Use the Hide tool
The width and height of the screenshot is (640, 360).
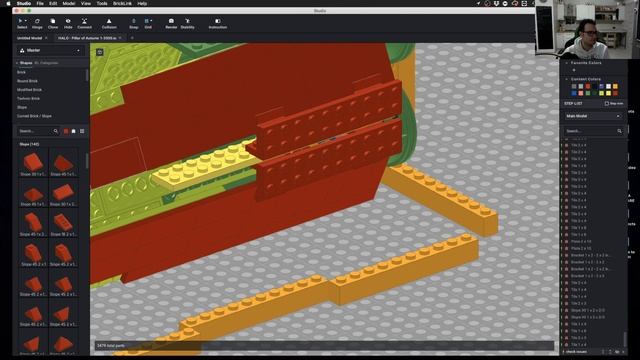tap(68, 23)
